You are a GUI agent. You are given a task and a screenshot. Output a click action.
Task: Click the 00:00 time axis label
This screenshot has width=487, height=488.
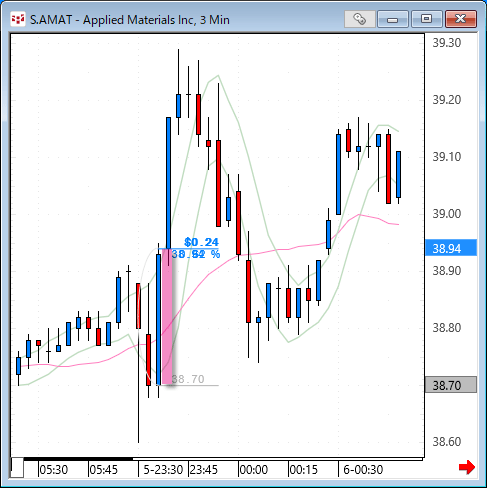coord(254,470)
